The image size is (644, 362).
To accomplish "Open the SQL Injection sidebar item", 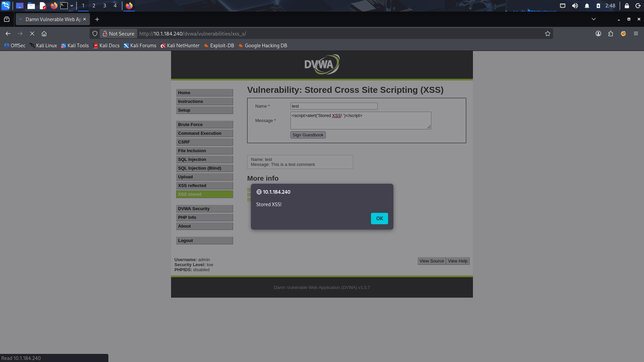I will tap(205, 160).
